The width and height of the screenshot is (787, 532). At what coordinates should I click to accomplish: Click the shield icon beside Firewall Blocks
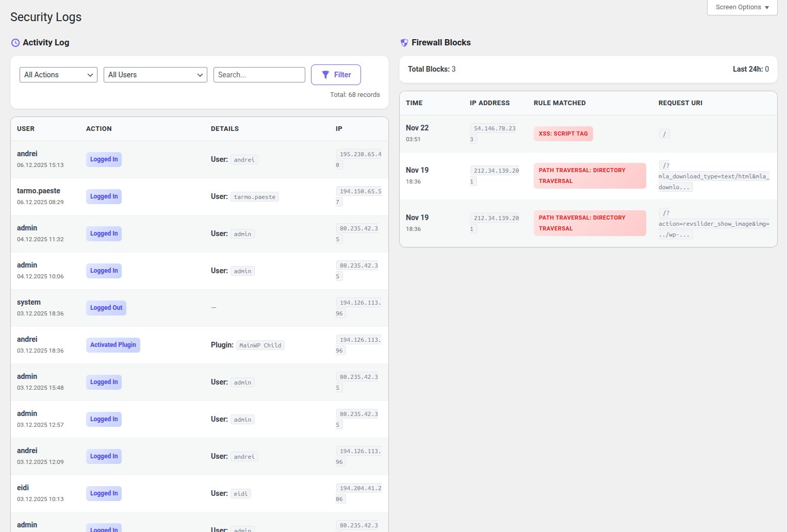tap(404, 42)
